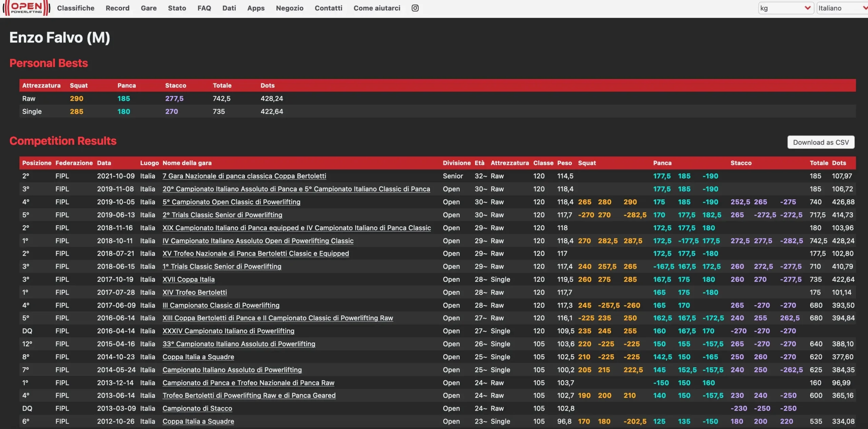Open the XIV Trofeo Bertoletti link
This screenshot has width=868, height=429.
click(x=195, y=292)
